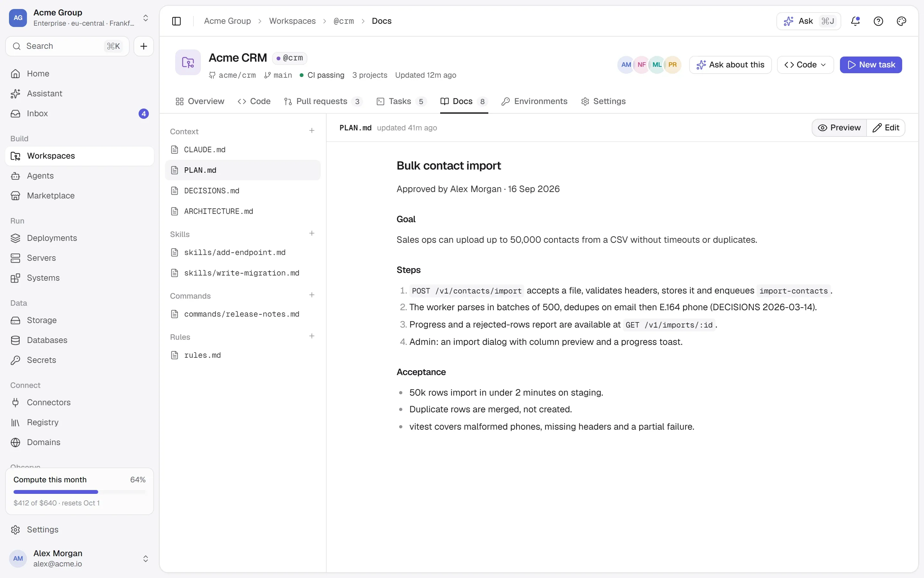Open the Marketplace page

pos(80,196)
